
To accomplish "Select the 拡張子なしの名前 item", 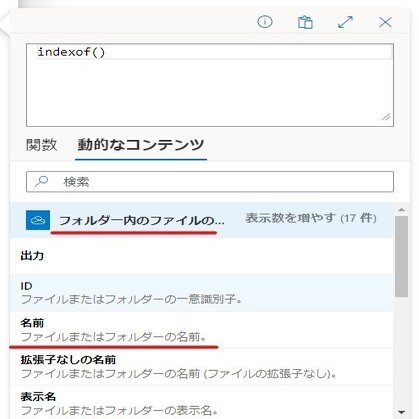I will point(201,367).
